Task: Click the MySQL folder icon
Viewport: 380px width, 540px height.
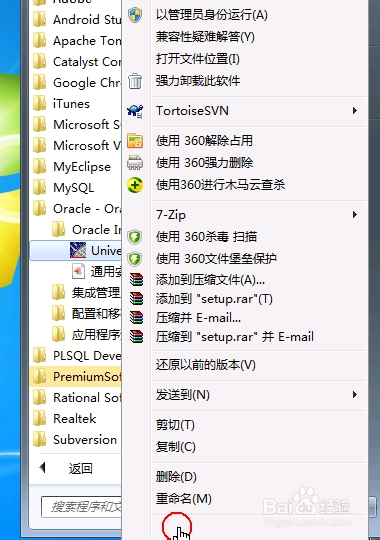Action: (x=40, y=188)
